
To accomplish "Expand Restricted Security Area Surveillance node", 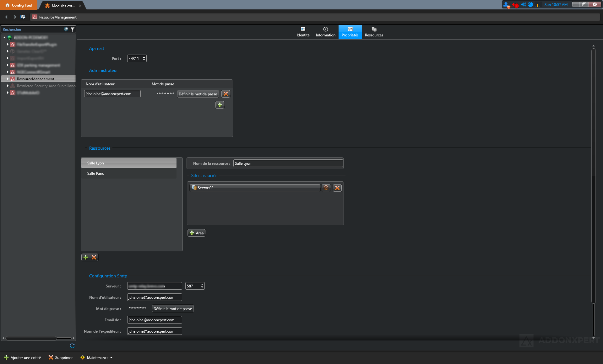I will (x=8, y=86).
